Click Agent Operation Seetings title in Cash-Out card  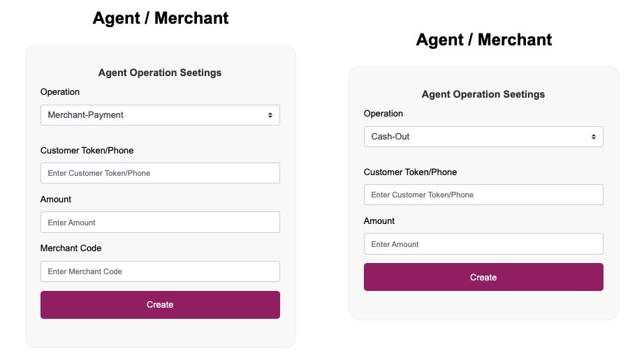coord(483,94)
